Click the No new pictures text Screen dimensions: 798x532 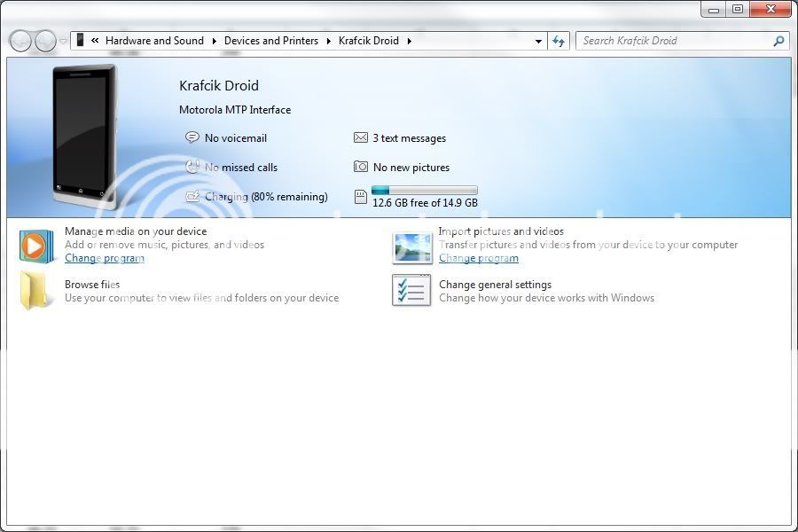click(x=411, y=168)
